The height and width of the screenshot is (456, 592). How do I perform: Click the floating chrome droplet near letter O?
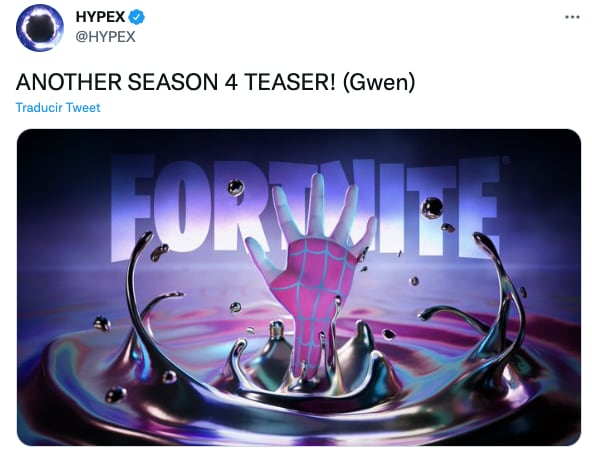point(236,187)
